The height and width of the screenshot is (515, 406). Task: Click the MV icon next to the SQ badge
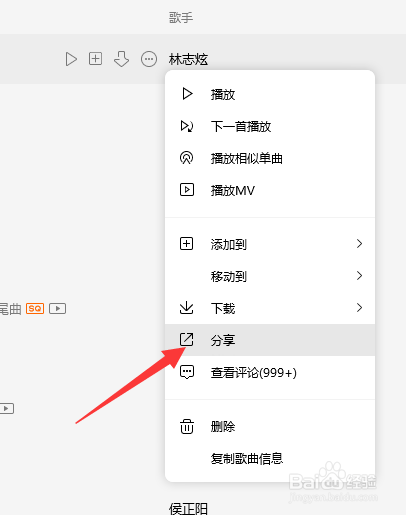pyautogui.click(x=58, y=308)
